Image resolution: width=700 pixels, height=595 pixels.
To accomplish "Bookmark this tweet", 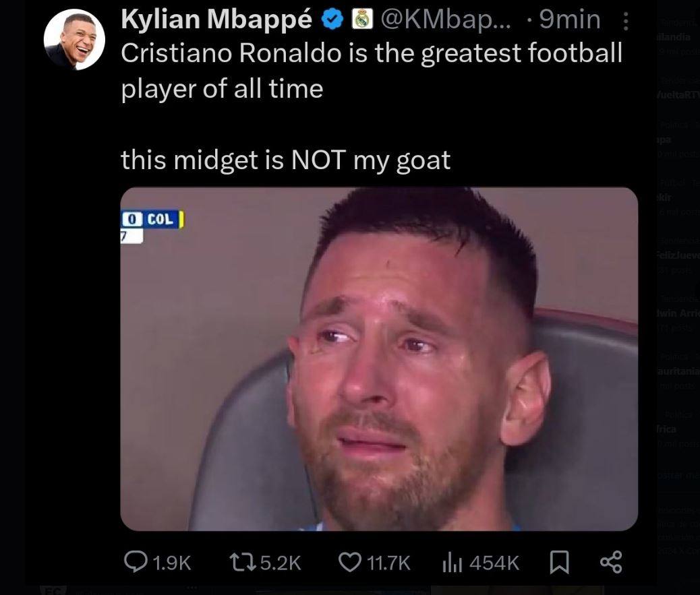I will [558, 562].
